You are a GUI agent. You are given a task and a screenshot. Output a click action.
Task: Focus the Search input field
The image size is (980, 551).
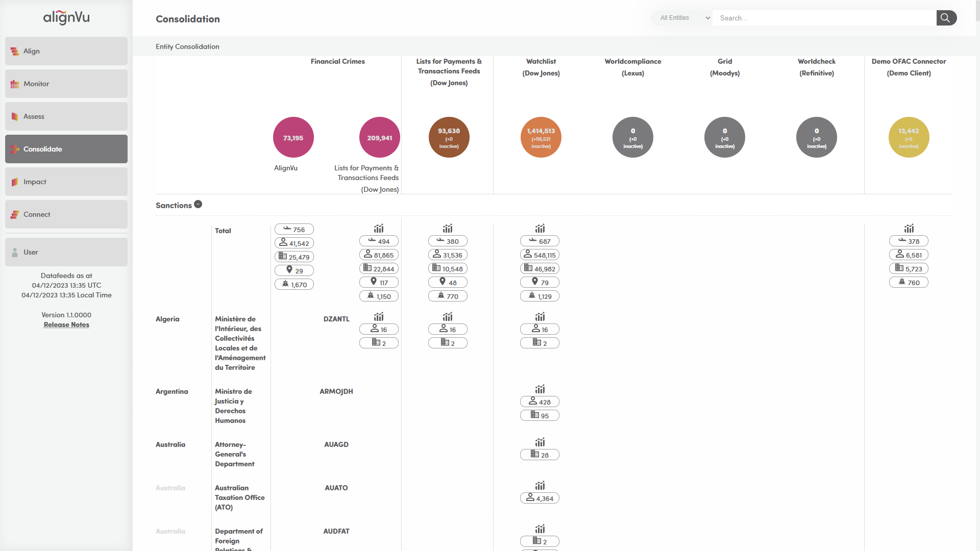(824, 18)
